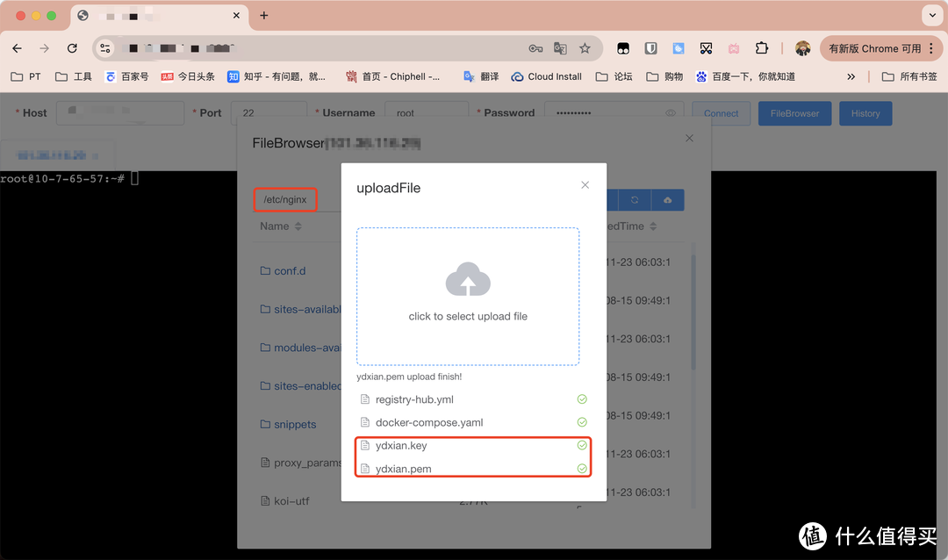Click the success checkmark beside registry-hub.yml

click(x=582, y=399)
